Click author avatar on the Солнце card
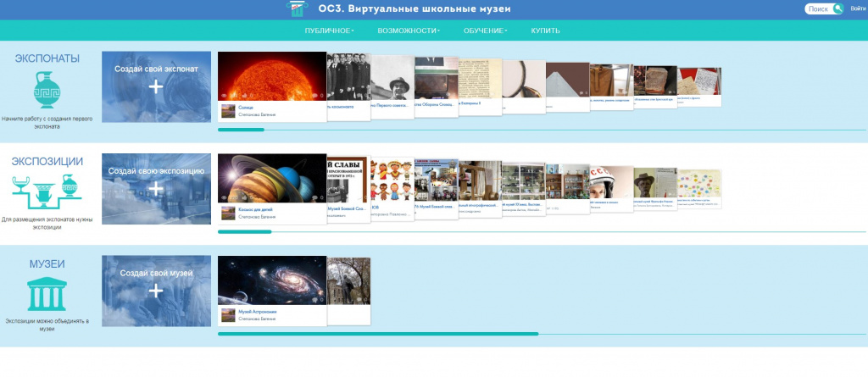868x377 pixels. [x=228, y=111]
